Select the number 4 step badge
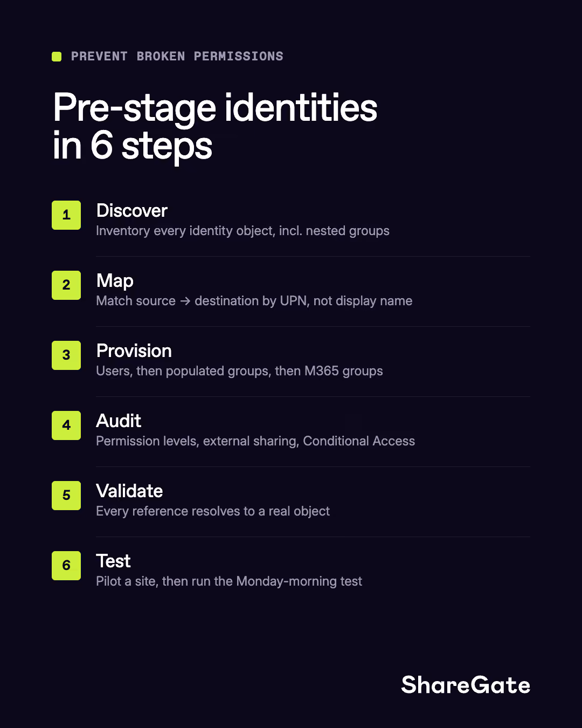 pos(66,425)
